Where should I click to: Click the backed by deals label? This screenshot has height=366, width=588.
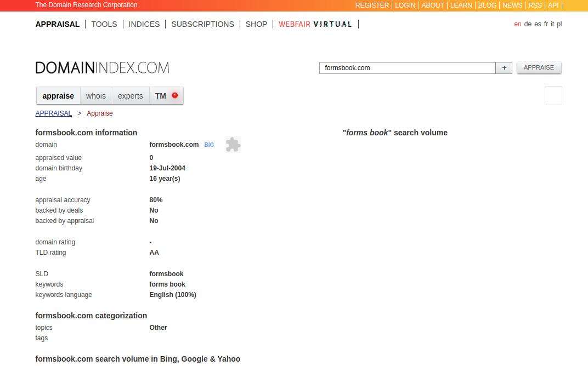[59, 210]
